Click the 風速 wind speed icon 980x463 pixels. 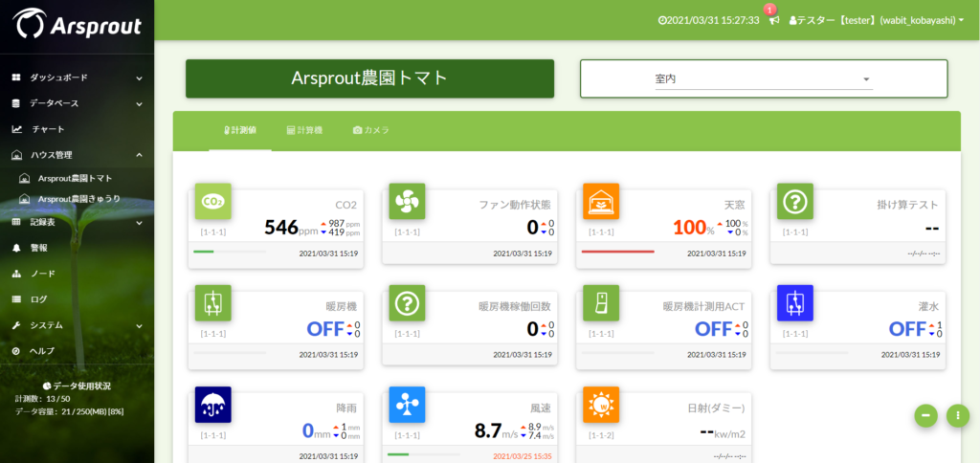pyautogui.click(x=407, y=405)
